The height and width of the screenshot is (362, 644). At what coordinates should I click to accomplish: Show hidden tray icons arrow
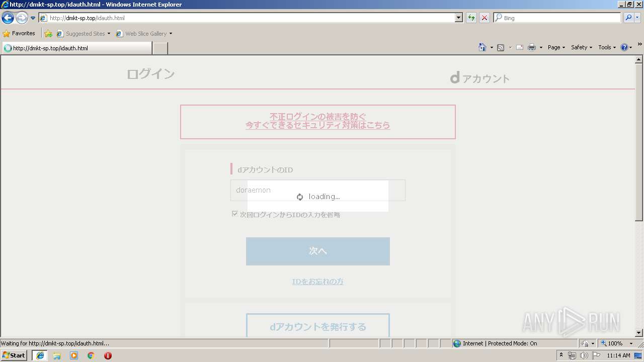pos(561,355)
